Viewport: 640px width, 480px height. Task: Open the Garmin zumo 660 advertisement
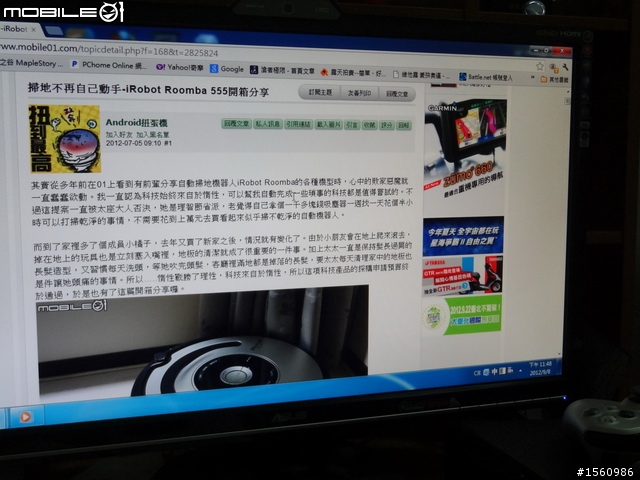tap(465, 151)
